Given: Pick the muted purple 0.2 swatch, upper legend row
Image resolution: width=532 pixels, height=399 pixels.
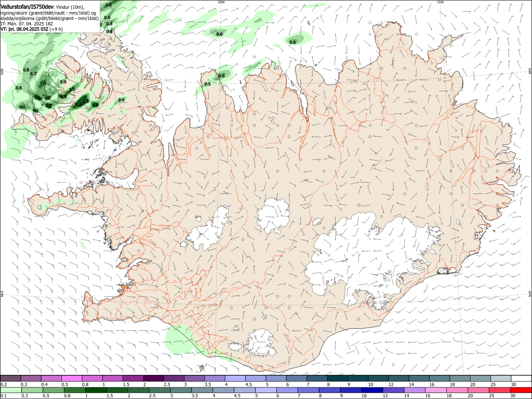Looking at the screenshot, I should point(10,378).
